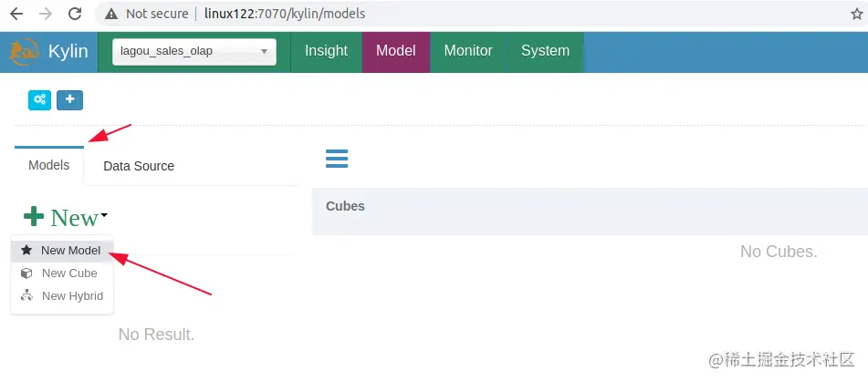Switch to the System tab
Image resolution: width=868 pixels, height=382 pixels.
545,51
